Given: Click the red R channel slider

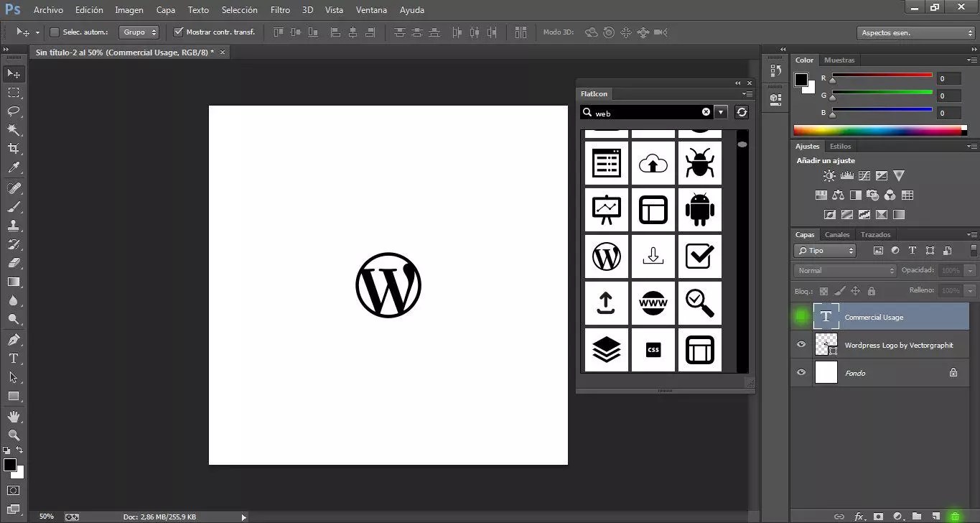Looking at the screenshot, I should [882, 75].
